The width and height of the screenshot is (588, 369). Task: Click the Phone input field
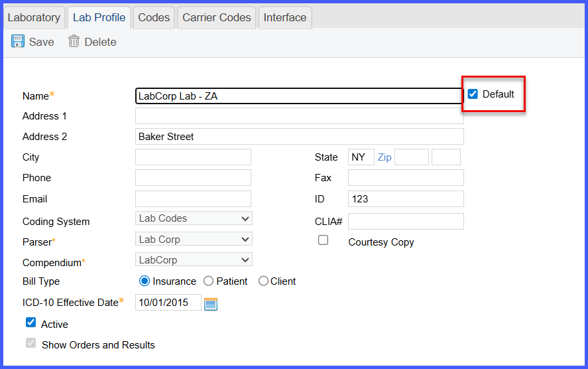tap(193, 178)
